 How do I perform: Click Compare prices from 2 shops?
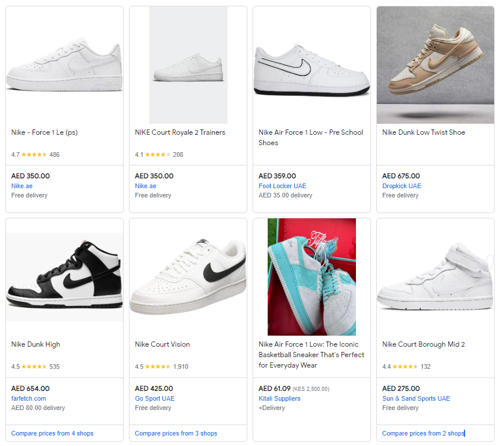(x=423, y=433)
